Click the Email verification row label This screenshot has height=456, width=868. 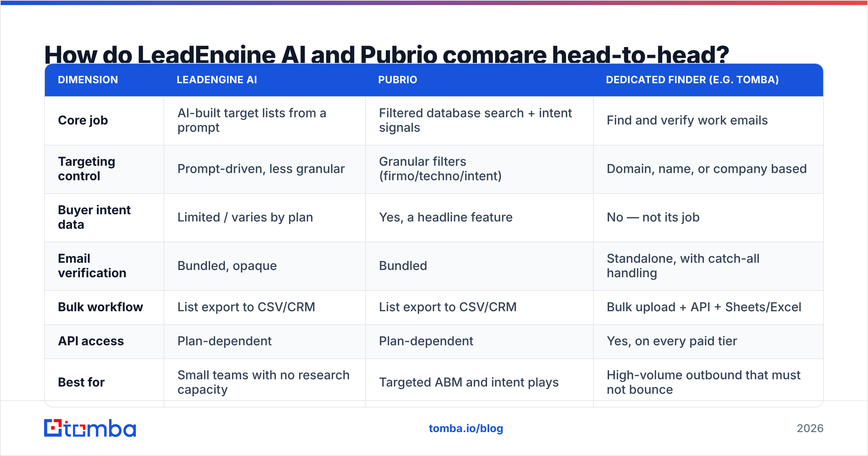(92, 266)
